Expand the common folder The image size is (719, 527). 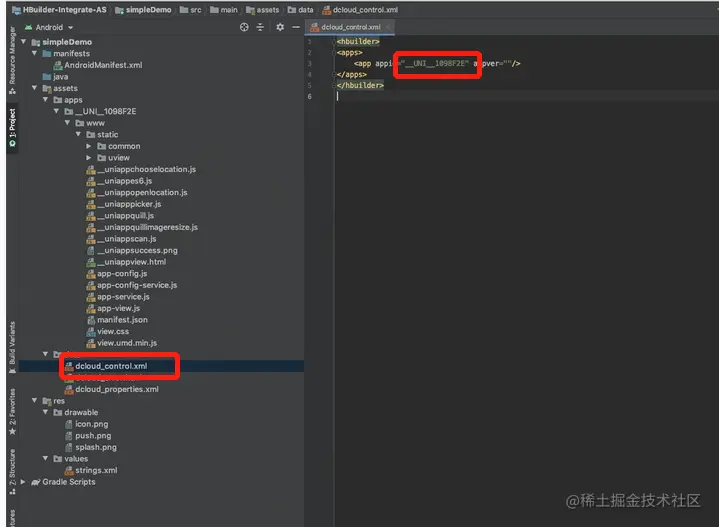coord(89,146)
